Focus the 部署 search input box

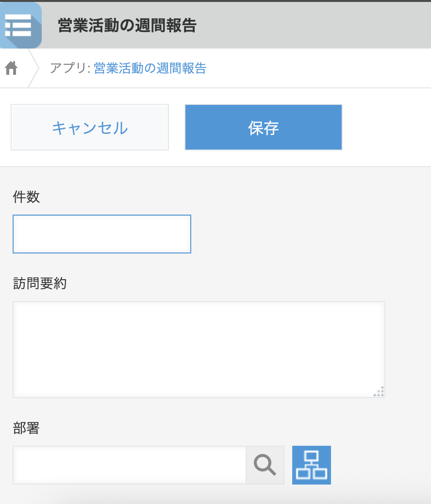point(130,465)
